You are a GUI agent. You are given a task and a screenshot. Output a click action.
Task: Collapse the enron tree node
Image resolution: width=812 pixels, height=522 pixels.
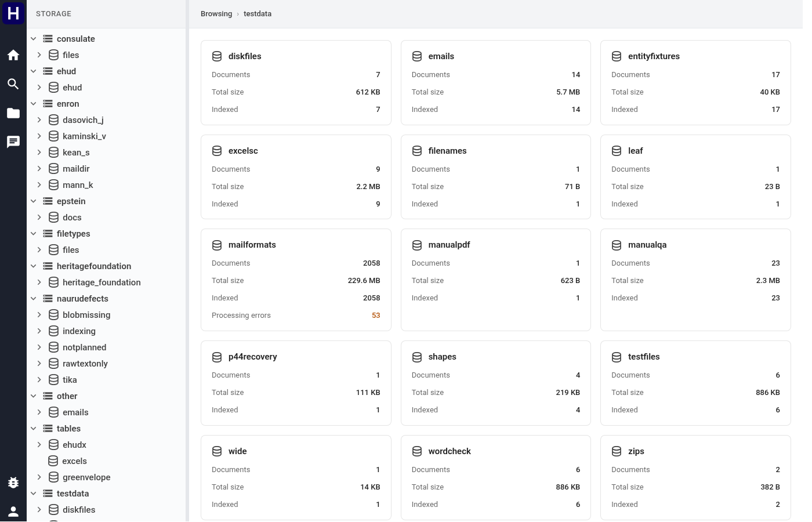pyautogui.click(x=34, y=104)
